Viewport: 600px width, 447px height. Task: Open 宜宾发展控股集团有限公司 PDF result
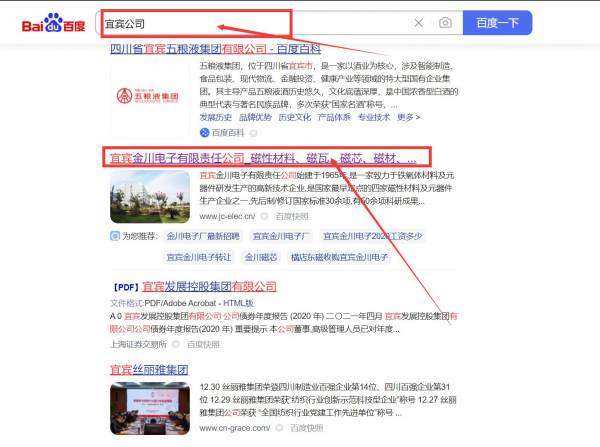pos(210,285)
